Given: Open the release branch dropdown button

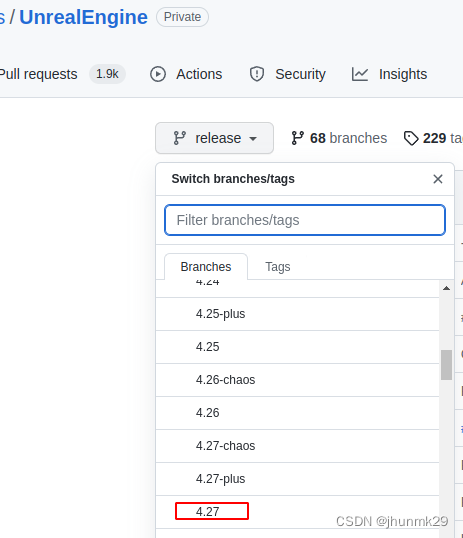Looking at the screenshot, I should click(215, 138).
